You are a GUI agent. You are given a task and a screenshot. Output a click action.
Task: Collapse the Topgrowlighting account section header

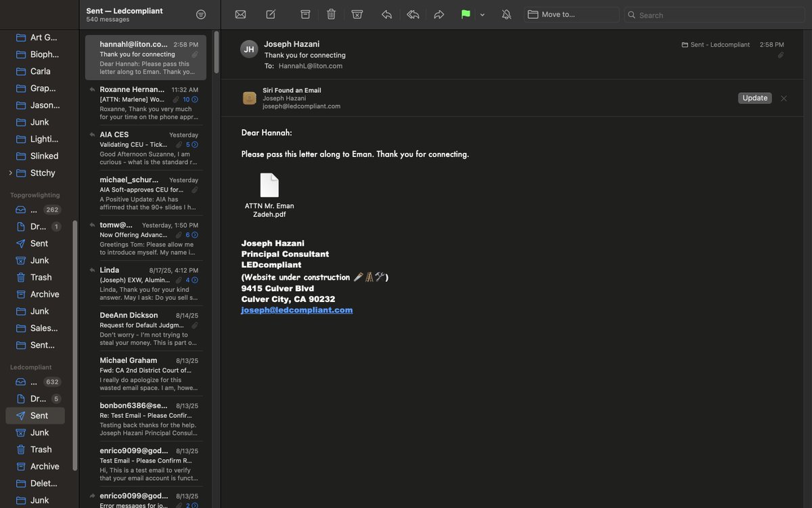click(x=35, y=194)
